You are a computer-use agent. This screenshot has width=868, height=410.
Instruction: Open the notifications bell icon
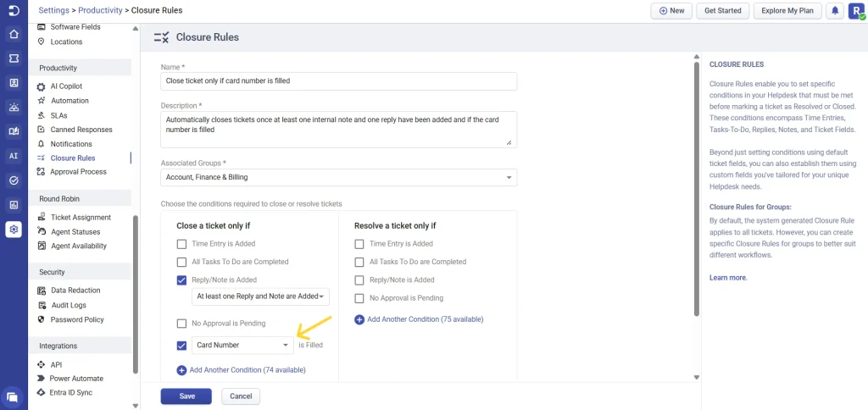tap(835, 10)
